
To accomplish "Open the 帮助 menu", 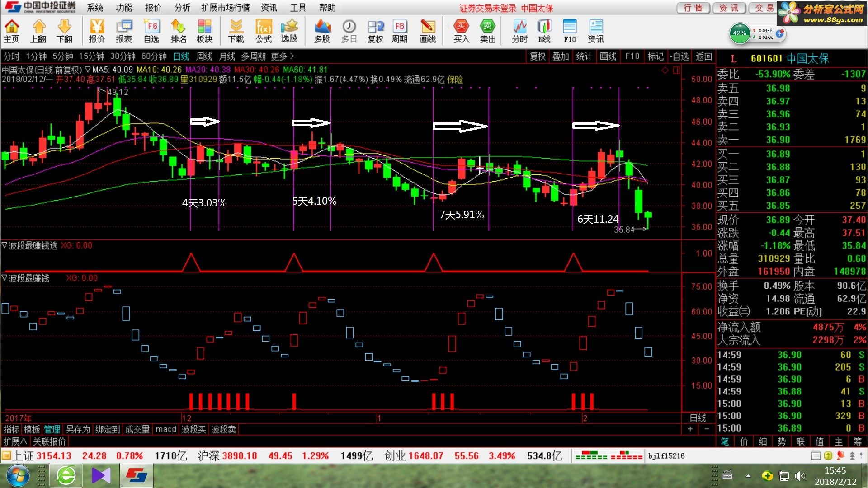I will coord(327,8).
